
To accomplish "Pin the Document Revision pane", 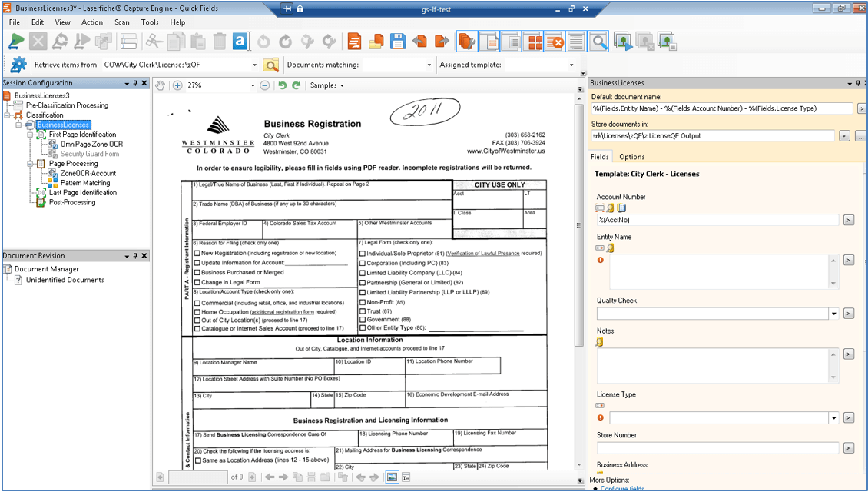I will (x=135, y=256).
